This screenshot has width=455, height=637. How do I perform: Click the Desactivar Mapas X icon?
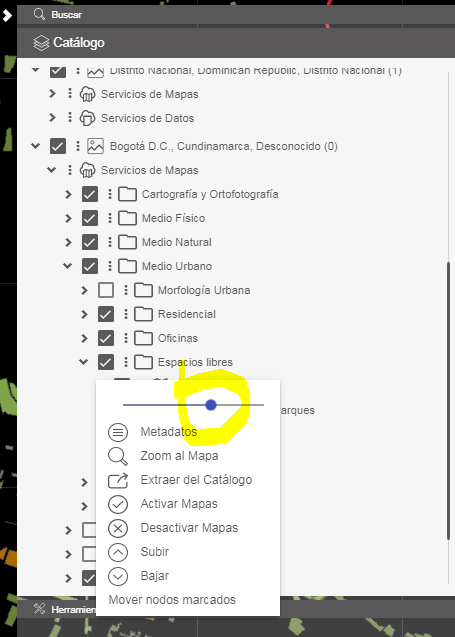118,528
